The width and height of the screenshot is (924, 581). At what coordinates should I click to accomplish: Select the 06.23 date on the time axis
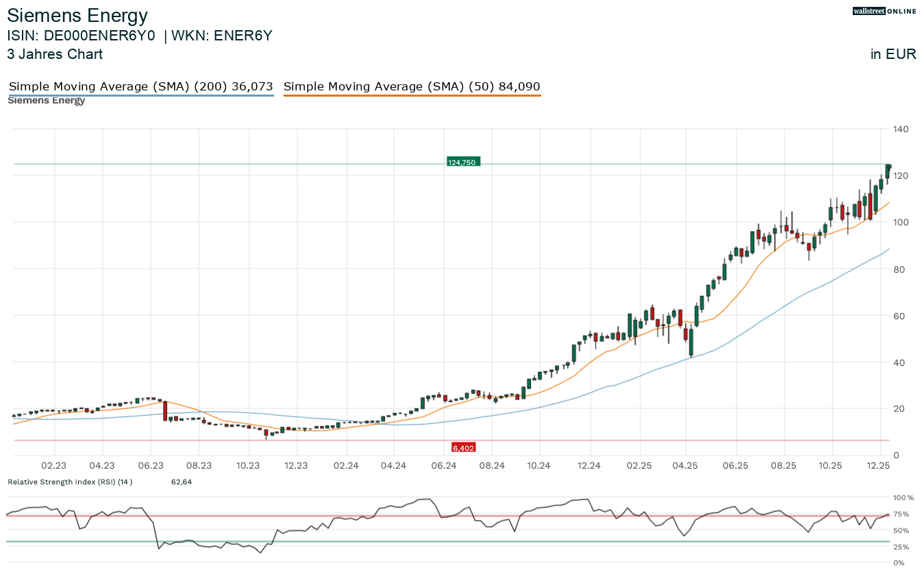click(x=151, y=466)
